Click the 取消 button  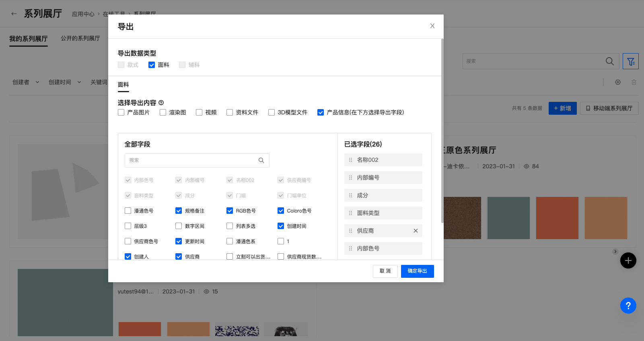click(385, 271)
